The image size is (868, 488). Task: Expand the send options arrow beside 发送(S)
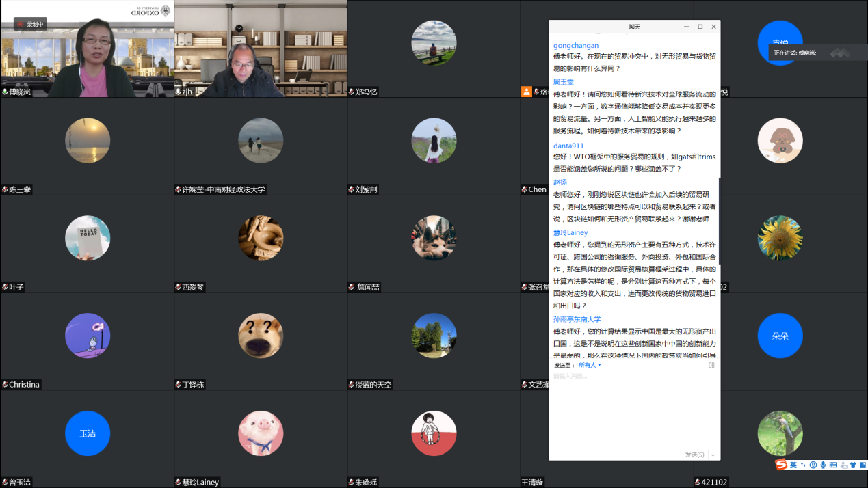click(713, 455)
